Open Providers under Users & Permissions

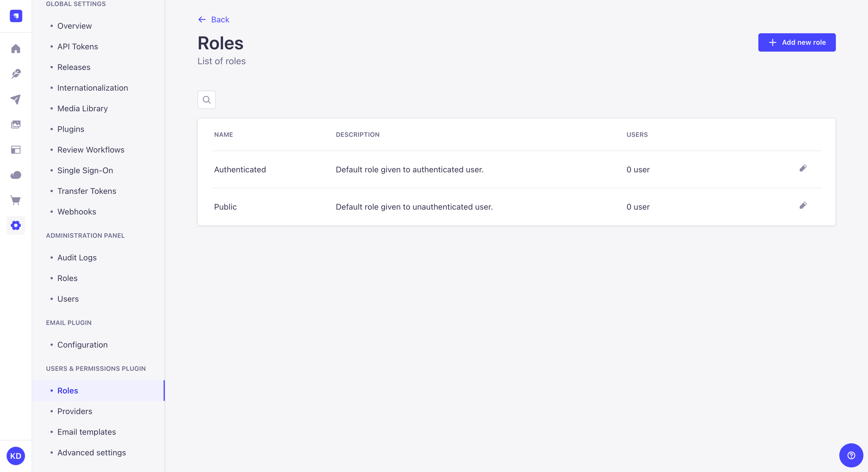point(74,411)
